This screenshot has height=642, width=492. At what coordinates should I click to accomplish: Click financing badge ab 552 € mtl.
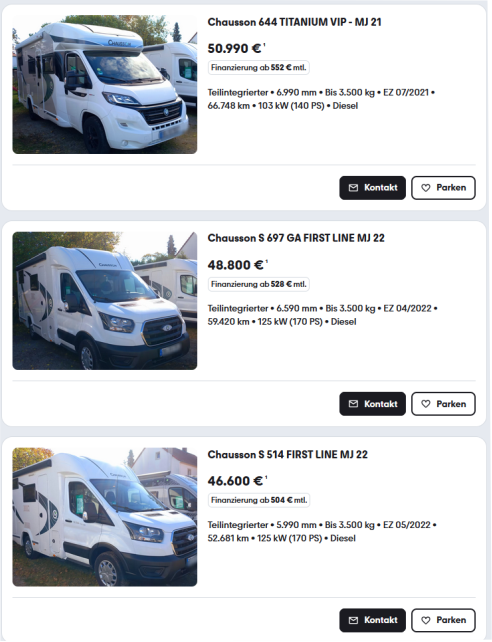(x=259, y=68)
